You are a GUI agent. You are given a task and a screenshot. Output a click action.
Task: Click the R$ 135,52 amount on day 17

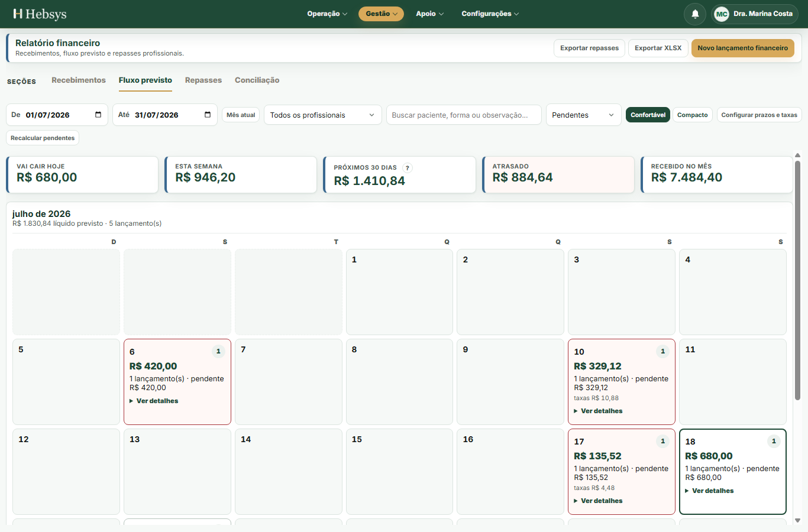pyautogui.click(x=597, y=456)
